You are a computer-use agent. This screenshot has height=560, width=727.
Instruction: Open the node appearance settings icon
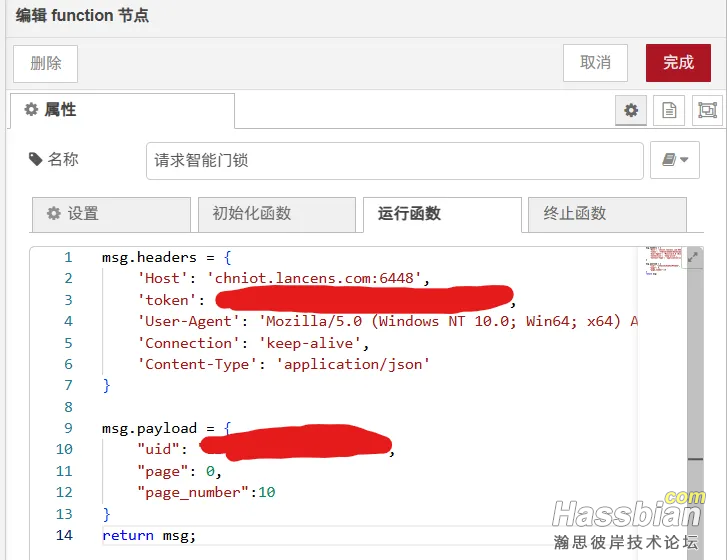707,111
